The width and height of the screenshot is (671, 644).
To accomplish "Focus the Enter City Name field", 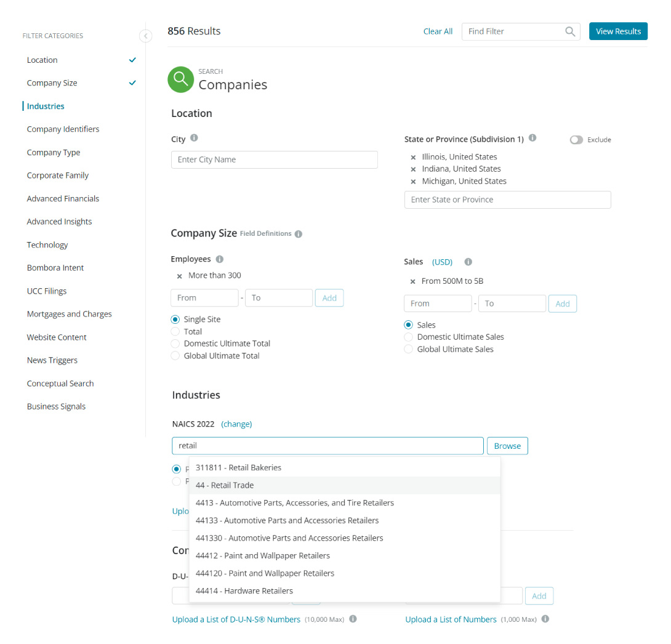I will pos(275,159).
